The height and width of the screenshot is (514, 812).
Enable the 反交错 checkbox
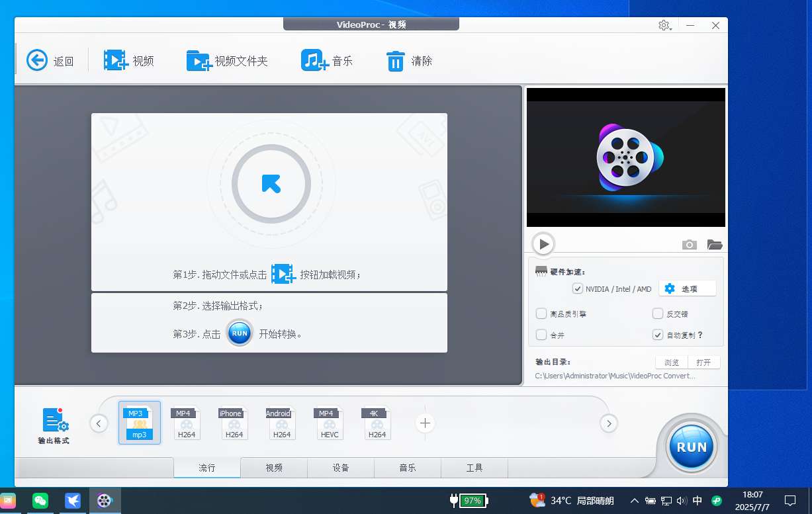point(658,314)
